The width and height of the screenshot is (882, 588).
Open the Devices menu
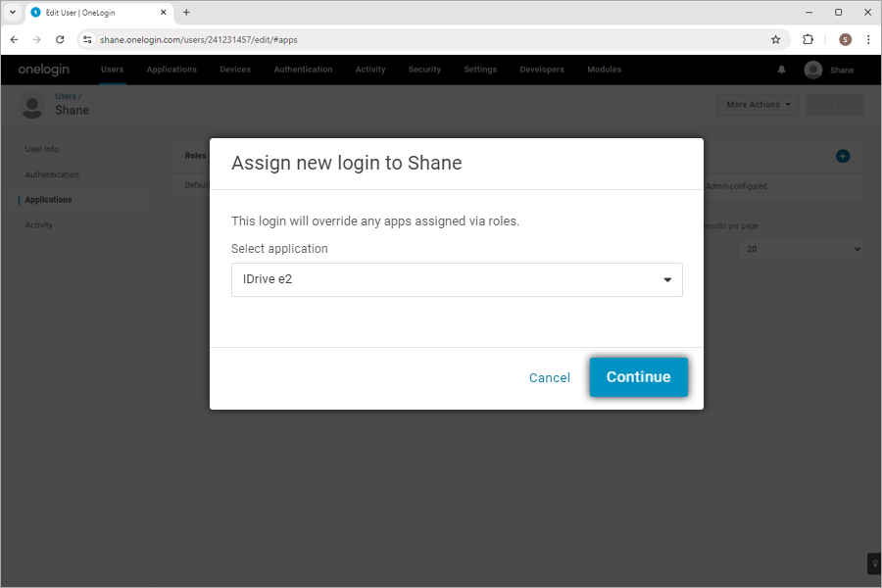[x=235, y=70]
